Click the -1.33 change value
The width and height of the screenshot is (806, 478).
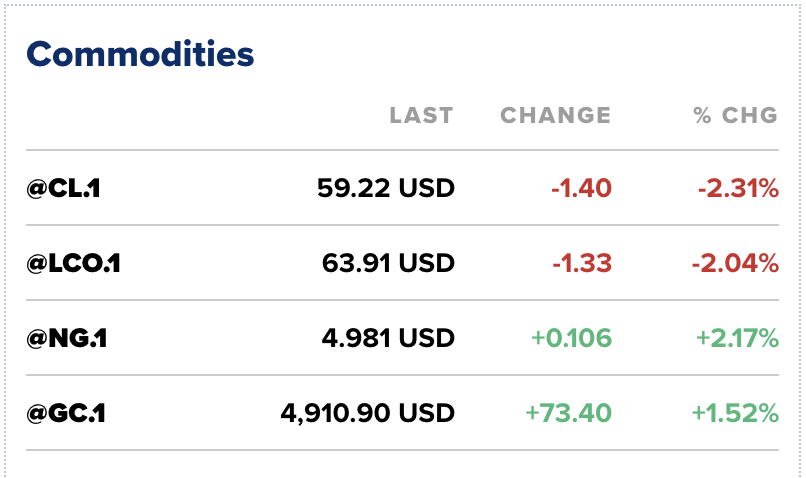pos(581,263)
